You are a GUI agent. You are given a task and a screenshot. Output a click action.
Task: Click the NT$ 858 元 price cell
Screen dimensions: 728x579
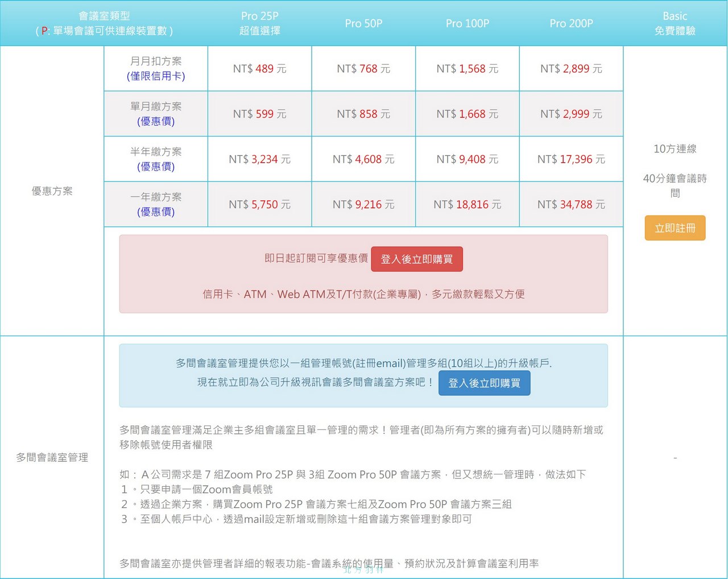click(363, 114)
